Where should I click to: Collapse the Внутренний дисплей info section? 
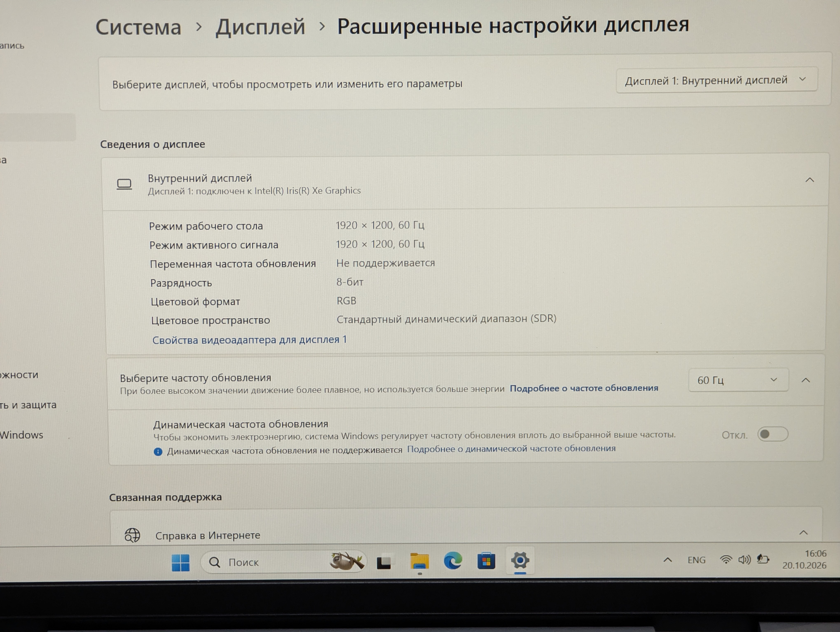(x=810, y=180)
